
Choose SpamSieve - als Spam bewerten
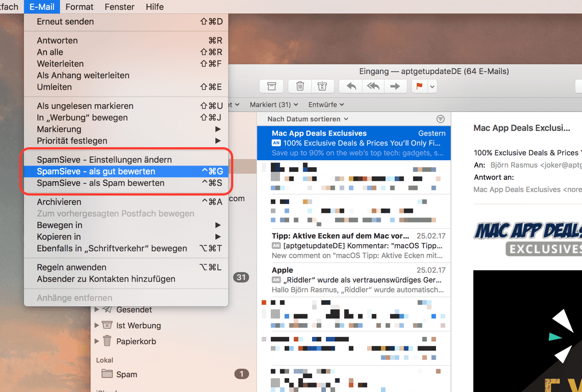pyautogui.click(x=126, y=183)
